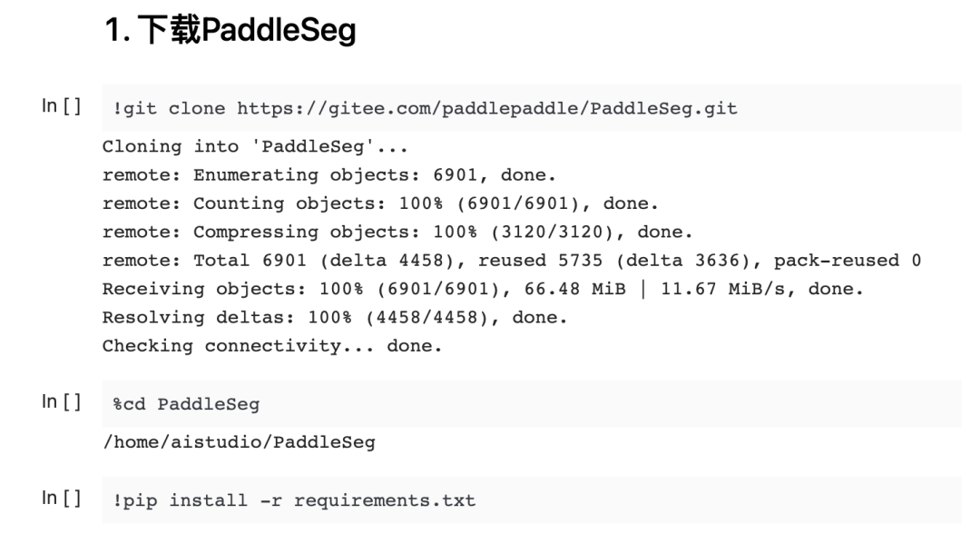Click the git clone code cell

(817, 109)
